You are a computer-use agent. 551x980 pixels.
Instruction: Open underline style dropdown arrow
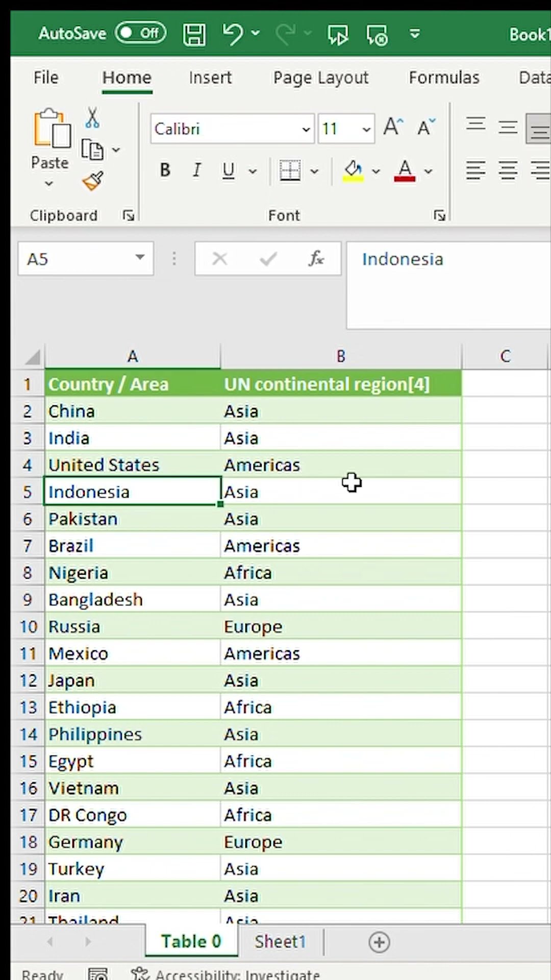pyautogui.click(x=253, y=171)
